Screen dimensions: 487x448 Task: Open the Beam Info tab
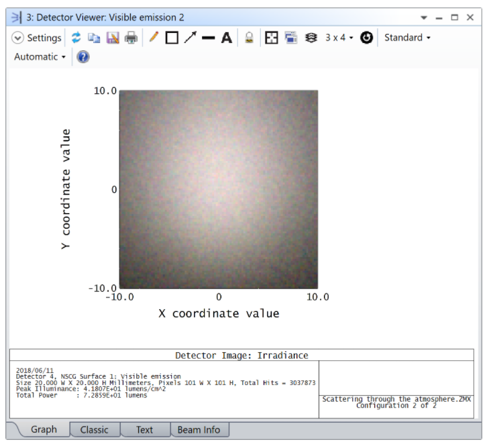click(199, 430)
